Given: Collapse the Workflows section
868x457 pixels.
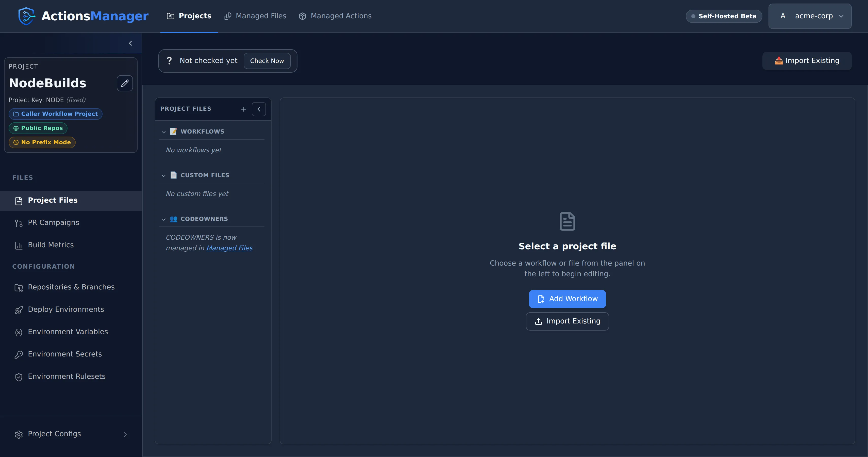Looking at the screenshot, I should click(x=164, y=132).
